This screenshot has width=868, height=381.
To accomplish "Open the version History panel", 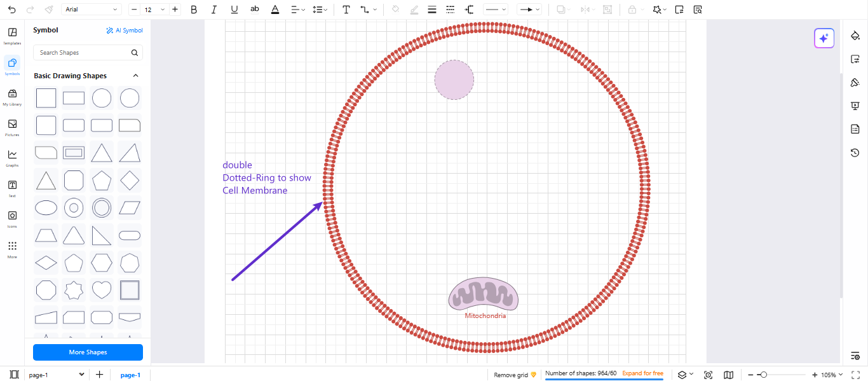I will (x=855, y=153).
